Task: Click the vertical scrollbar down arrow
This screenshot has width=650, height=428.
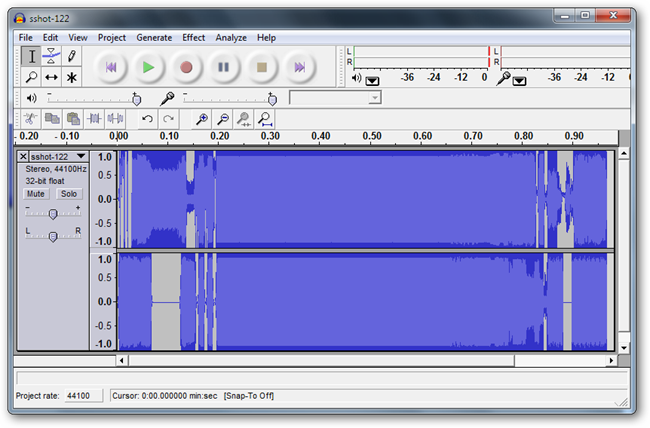Action: tap(624, 348)
